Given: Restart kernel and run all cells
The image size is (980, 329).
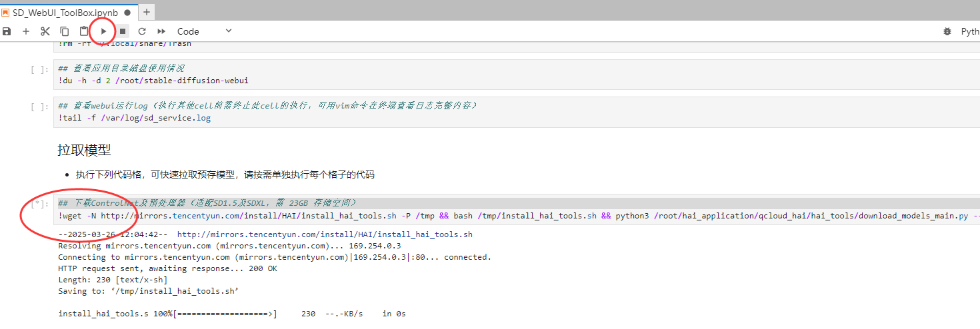Looking at the screenshot, I should (161, 31).
